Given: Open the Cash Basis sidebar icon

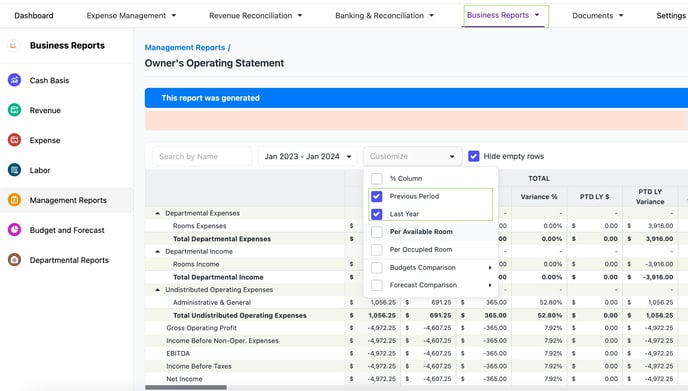Looking at the screenshot, I should pyautogui.click(x=14, y=80).
